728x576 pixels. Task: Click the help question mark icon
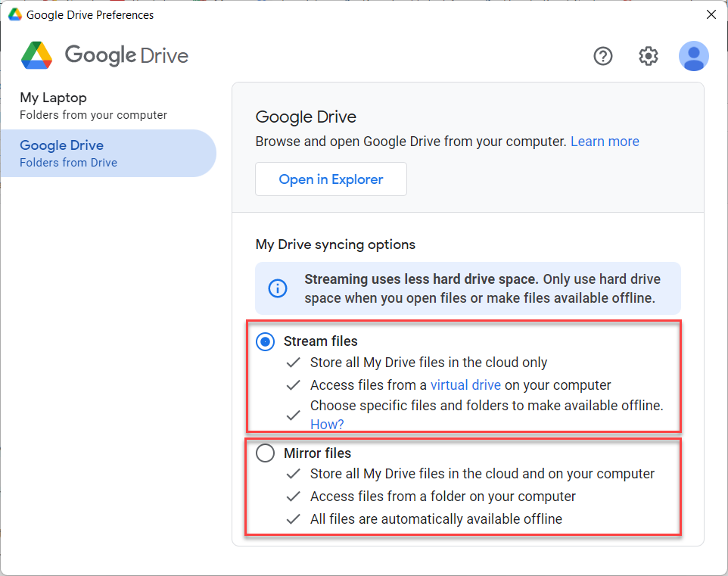(602, 56)
